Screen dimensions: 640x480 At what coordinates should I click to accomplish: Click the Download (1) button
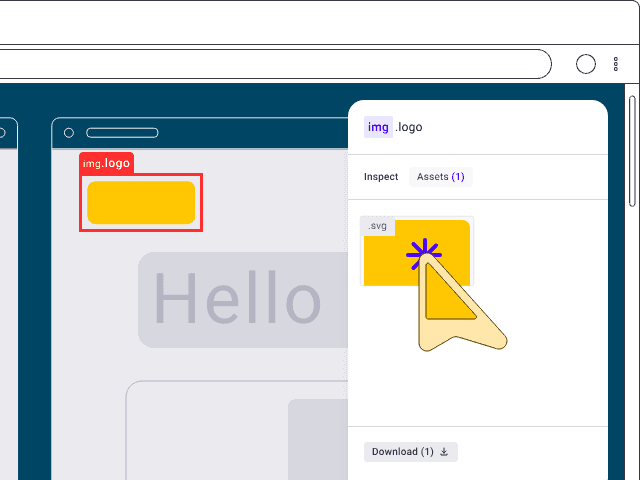[411, 452]
